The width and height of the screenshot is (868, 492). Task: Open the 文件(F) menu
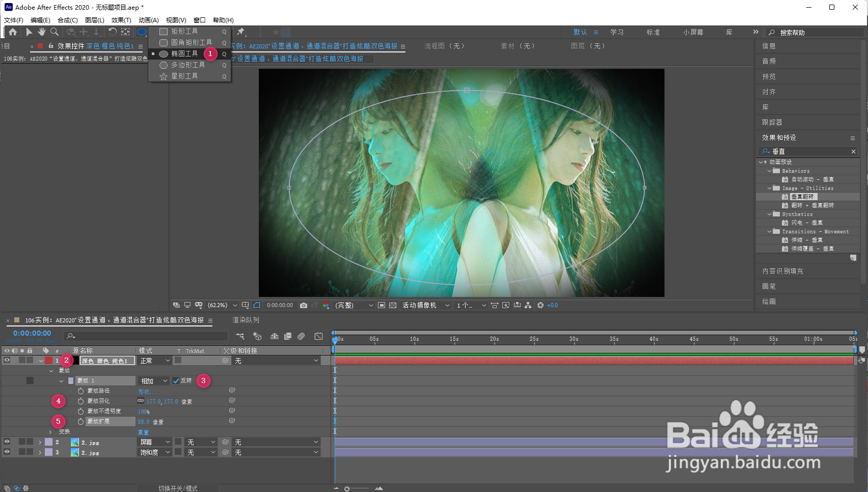14,20
